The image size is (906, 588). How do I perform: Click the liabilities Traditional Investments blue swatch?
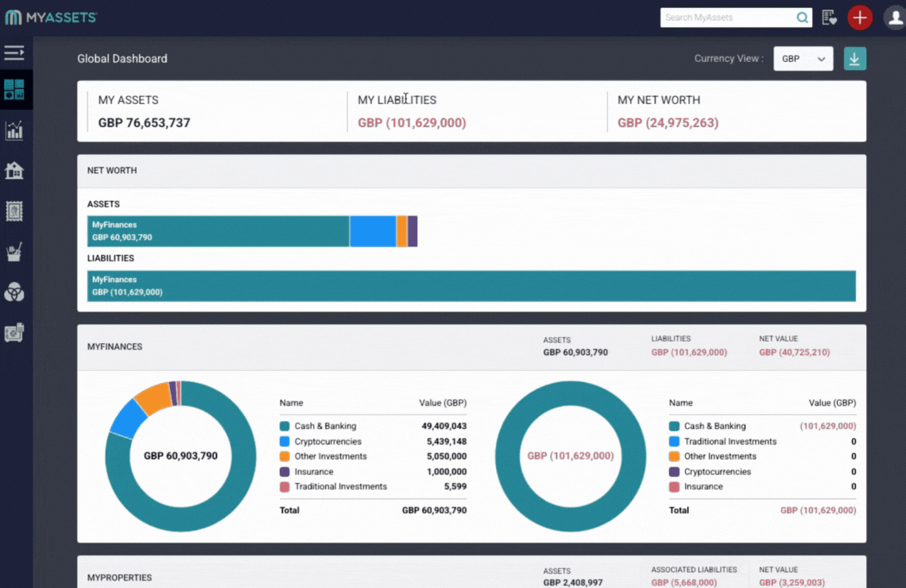click(674, 441)
